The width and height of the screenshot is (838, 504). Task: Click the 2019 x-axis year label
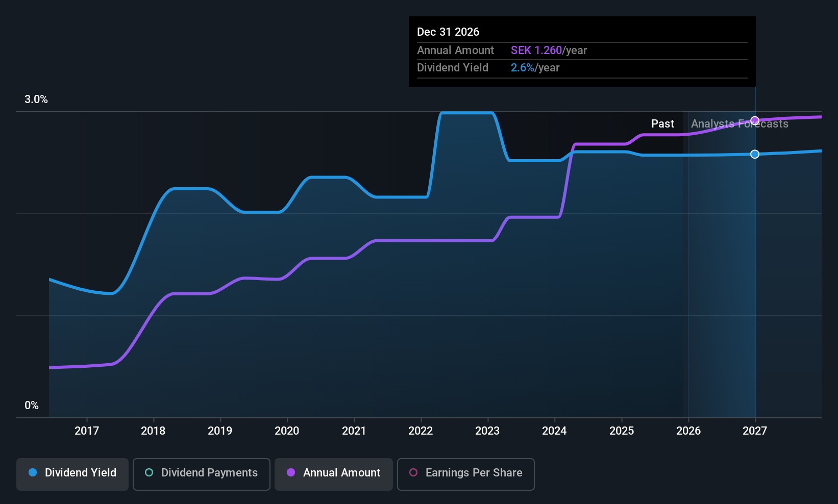(x=220, y=431)
